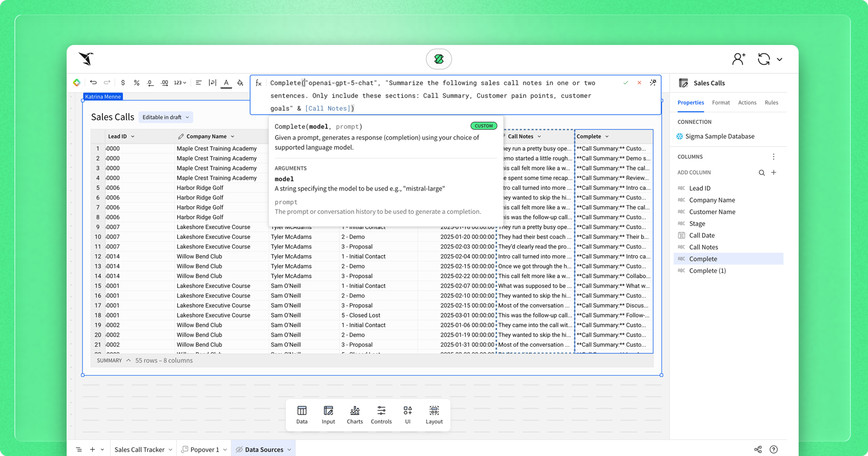Open the Controls element menu
This screenshot has width=868, height=456.
(381, 415)
